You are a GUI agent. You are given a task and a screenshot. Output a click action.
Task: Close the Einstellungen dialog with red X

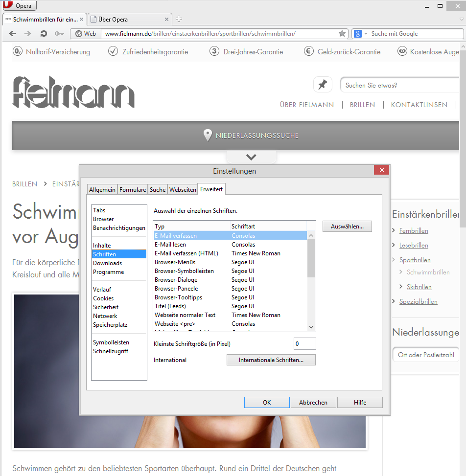tap(382, 170)
